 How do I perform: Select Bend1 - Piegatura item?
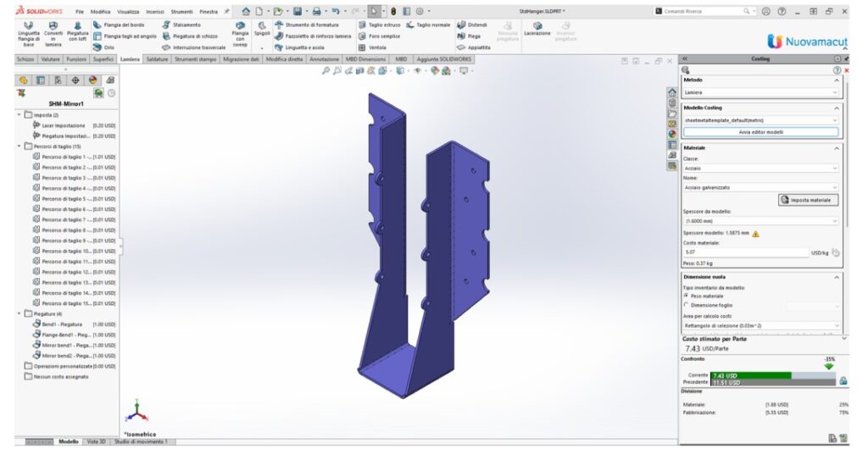point(75,324)
